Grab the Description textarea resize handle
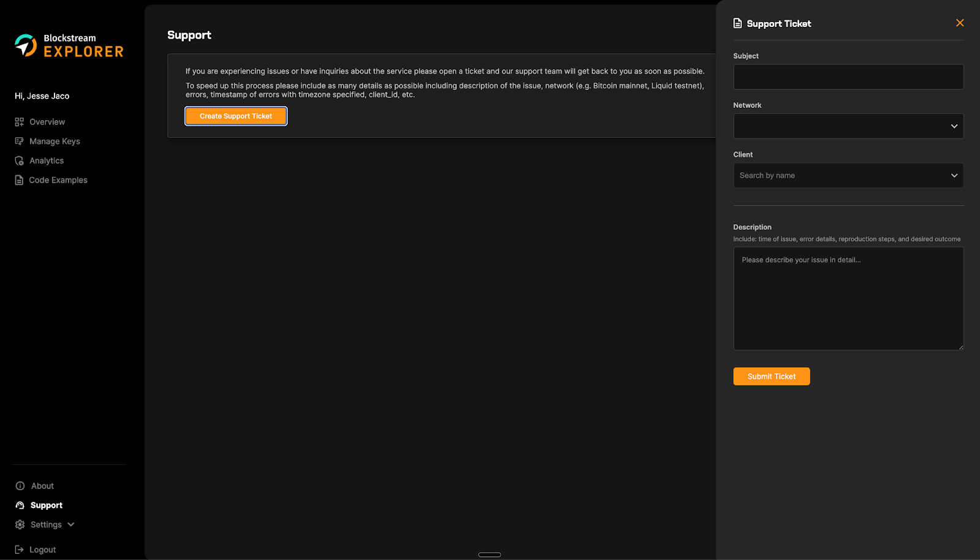980x560 pixels. click(x=960, y=347)
